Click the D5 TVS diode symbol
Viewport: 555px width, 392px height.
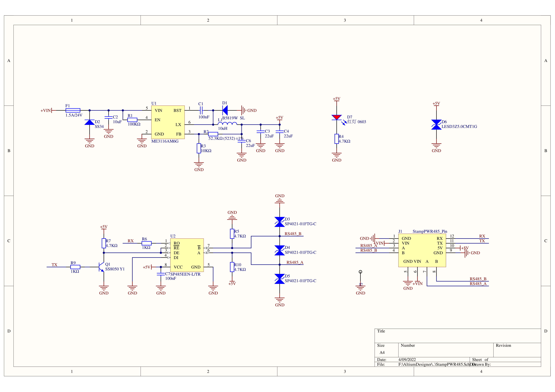(280, 279)
